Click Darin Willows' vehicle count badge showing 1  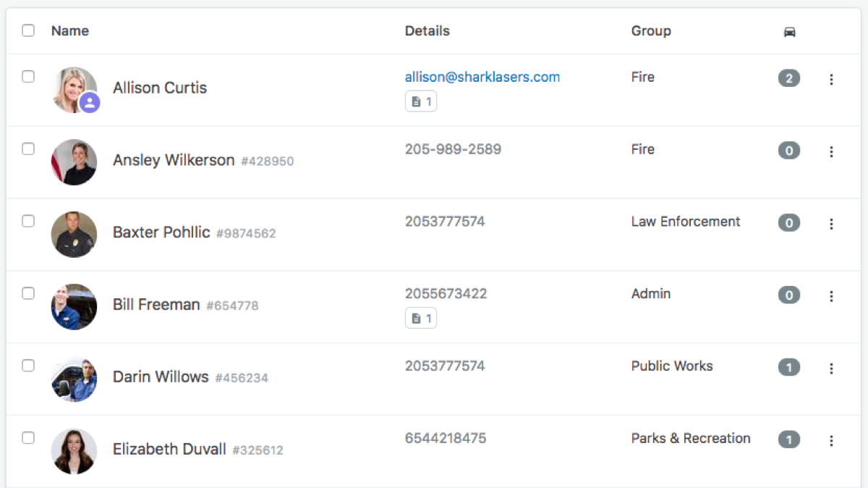coord(789,367)
